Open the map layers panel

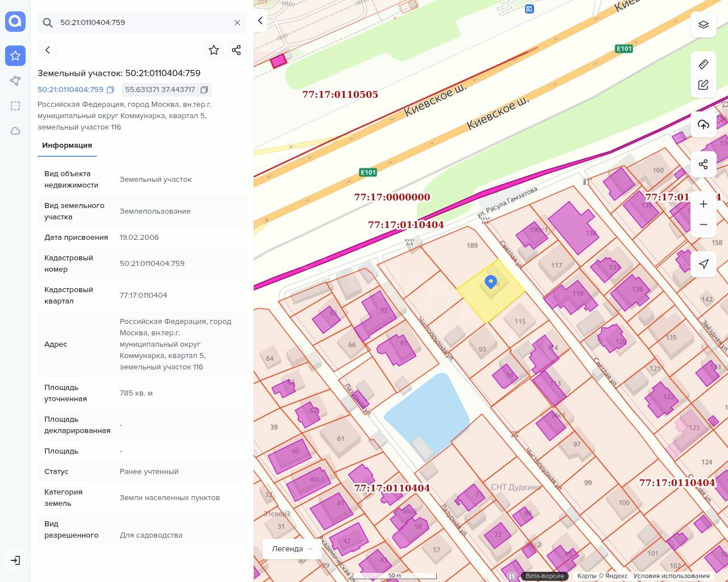[x=703, y=25]
